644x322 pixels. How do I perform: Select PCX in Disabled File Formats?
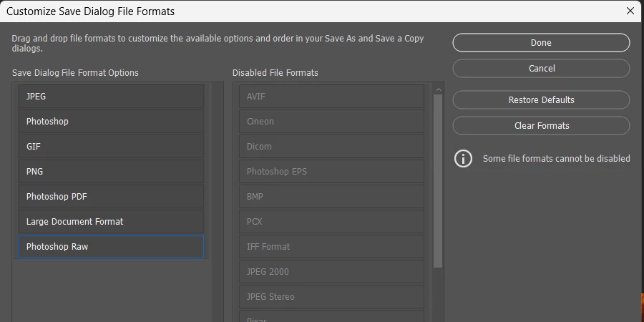tap(331, 221)
